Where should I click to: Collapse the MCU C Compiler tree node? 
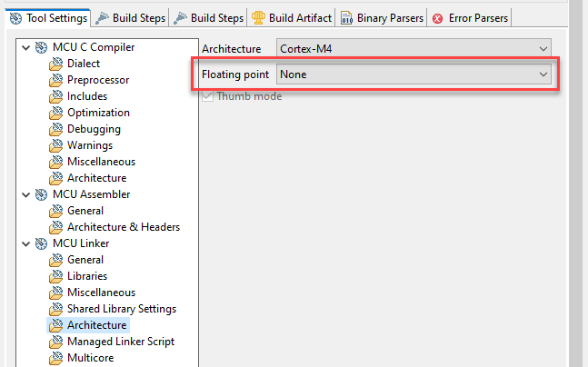pos(26,47)
